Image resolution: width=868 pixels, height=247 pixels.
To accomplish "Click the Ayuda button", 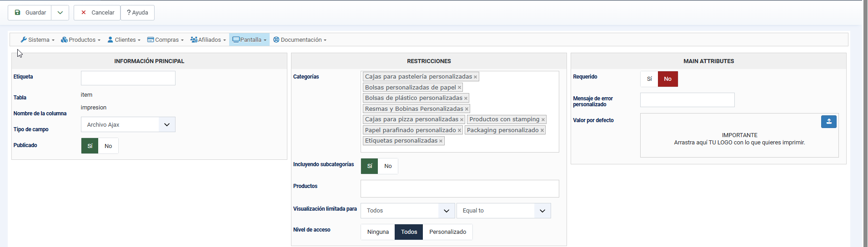I will 137,13.
